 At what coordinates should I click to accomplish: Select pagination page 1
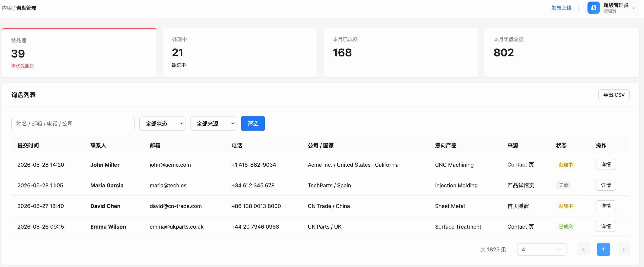tap(603, 249)
